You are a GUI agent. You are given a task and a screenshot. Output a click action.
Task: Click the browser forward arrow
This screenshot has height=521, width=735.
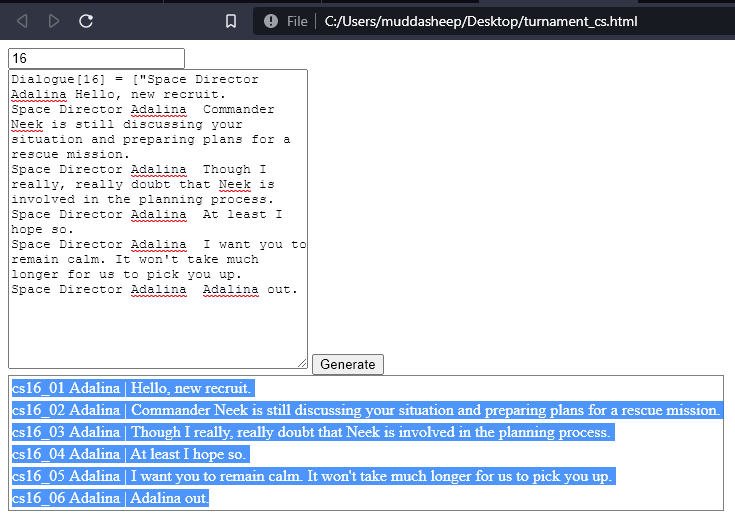(54, 21)
